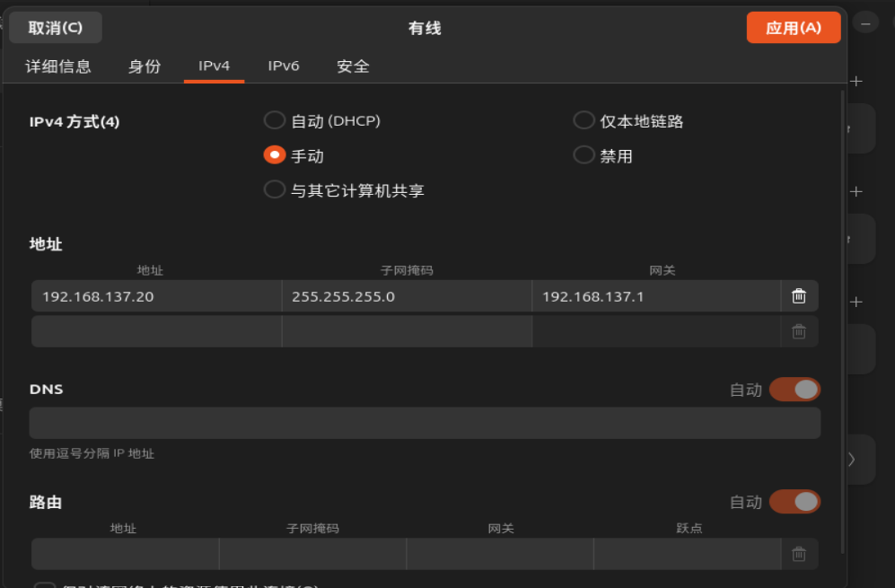Click the 192.168.137.1 gateway field
The width and height of the screenshot is (895, 588).
(x=656, y=295)
